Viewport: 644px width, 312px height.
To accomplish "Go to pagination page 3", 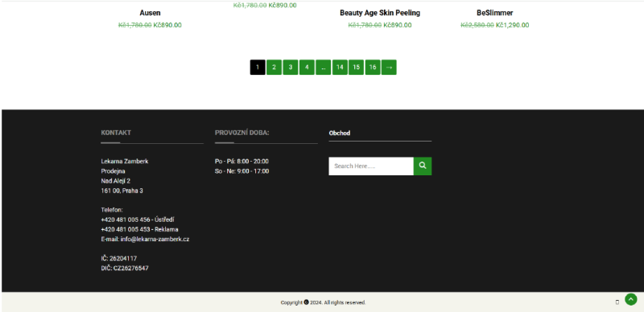I will [x=291, y=68].
